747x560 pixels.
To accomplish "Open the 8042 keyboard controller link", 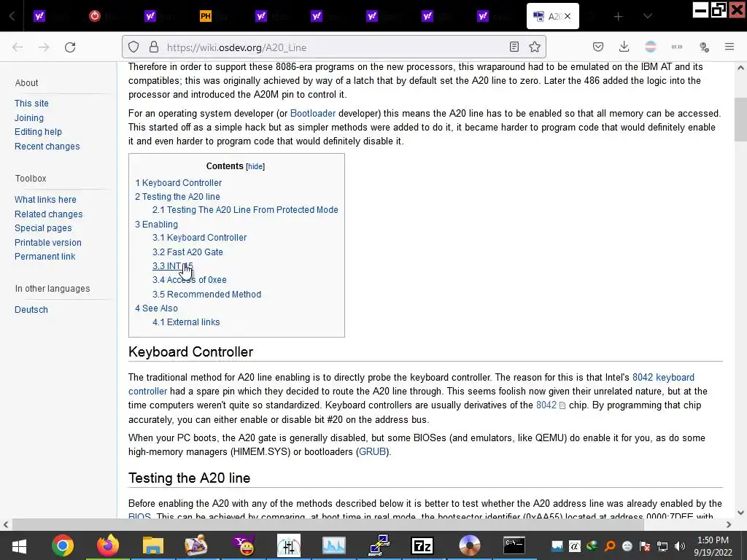I will (663, 378).
